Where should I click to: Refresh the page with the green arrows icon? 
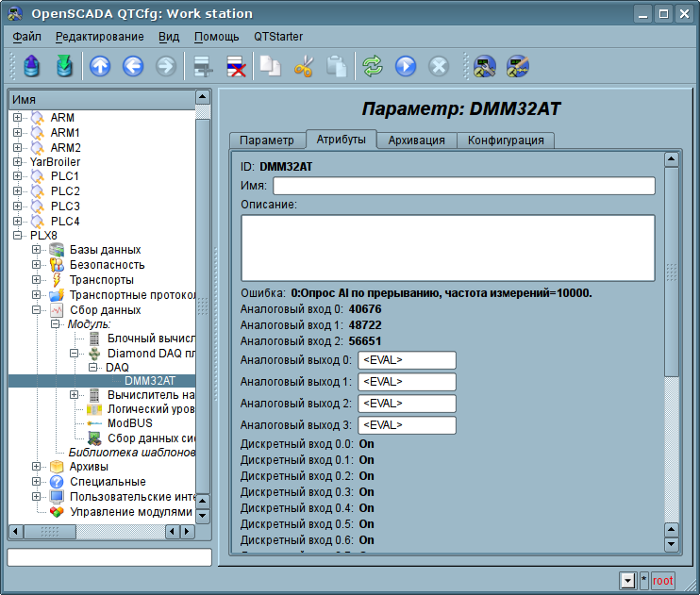(373, 66)
